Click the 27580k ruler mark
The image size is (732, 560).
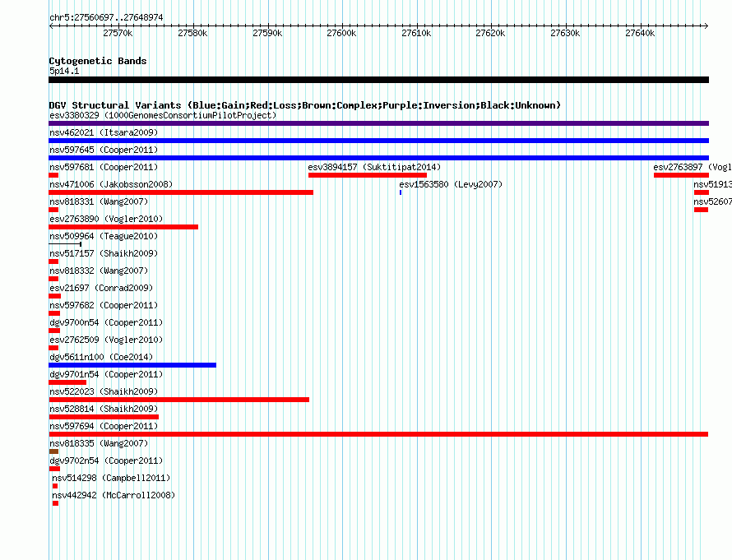(192, 33)
